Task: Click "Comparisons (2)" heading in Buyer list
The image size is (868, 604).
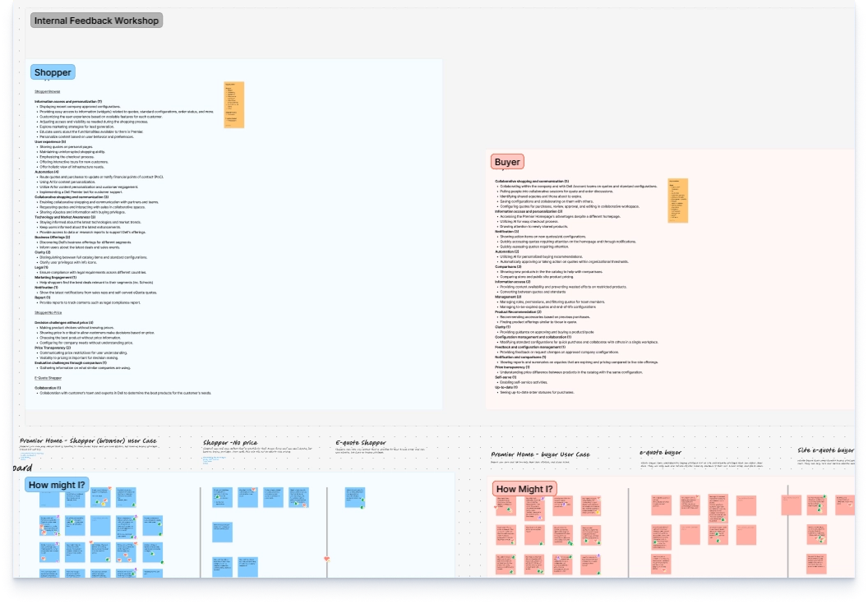Action: (508, 267)
